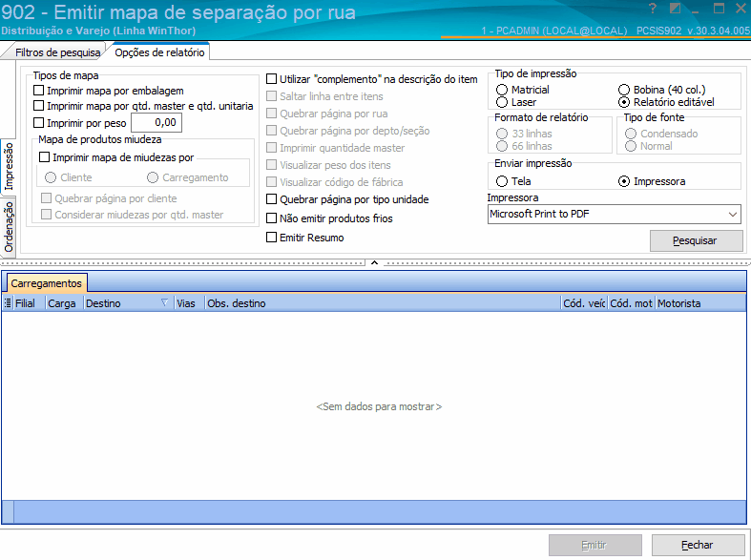751x560 pixels.
Task: Maximize the 902 window
Action: pos(719,9)
